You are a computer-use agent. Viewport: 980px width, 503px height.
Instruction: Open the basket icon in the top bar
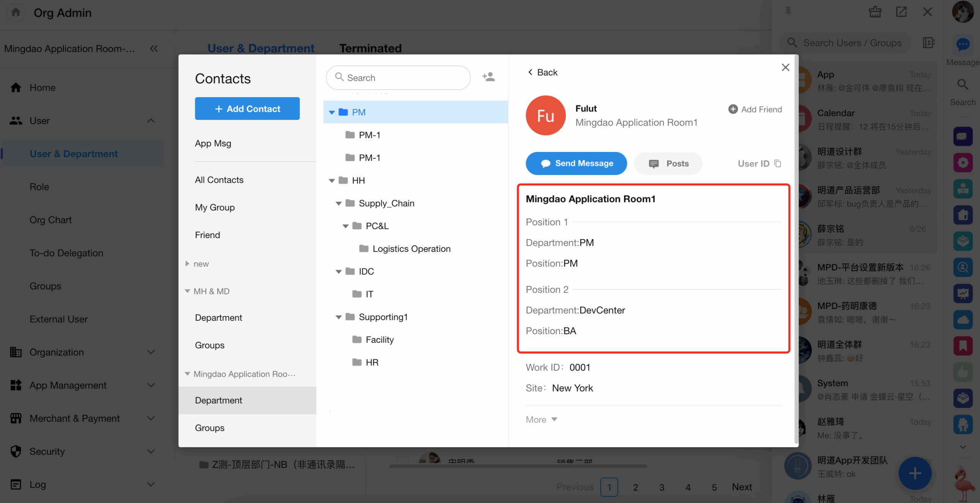875,12
